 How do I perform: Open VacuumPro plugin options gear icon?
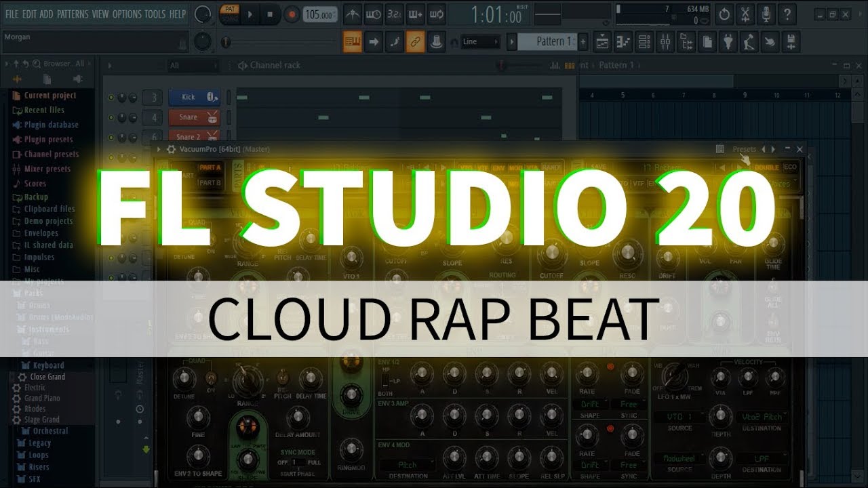point(171,149)
